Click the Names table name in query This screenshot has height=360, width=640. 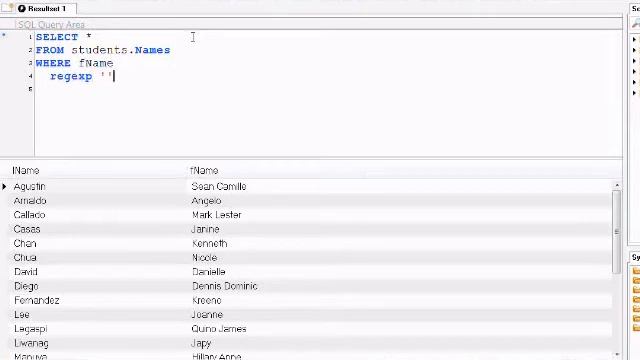coord(152,50)
